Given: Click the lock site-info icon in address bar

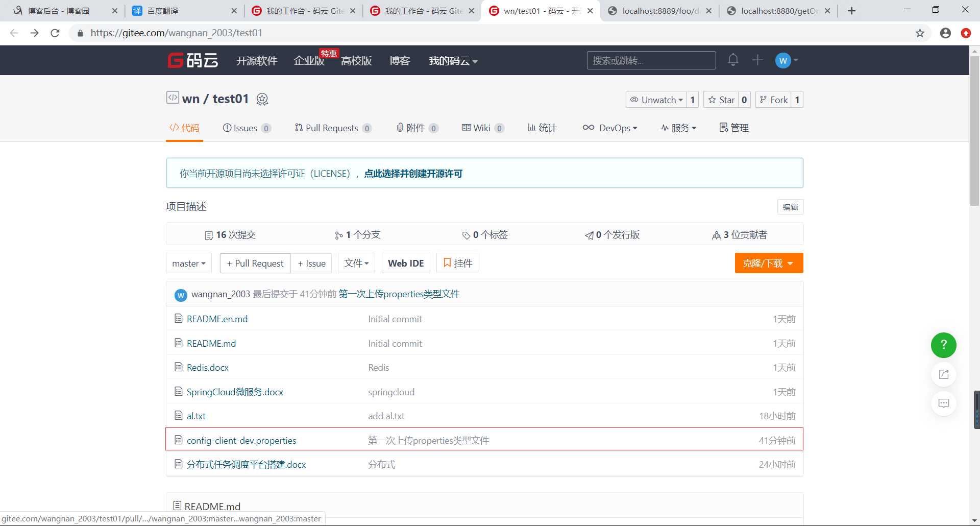Looking at the screenshot, I should [x=80, y=33].
